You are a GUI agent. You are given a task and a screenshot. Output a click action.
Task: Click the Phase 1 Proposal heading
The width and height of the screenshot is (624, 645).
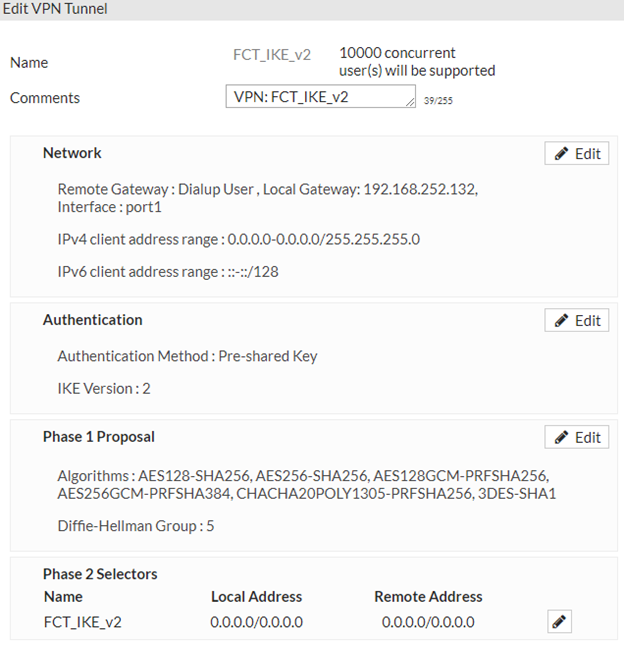[98, 437]
